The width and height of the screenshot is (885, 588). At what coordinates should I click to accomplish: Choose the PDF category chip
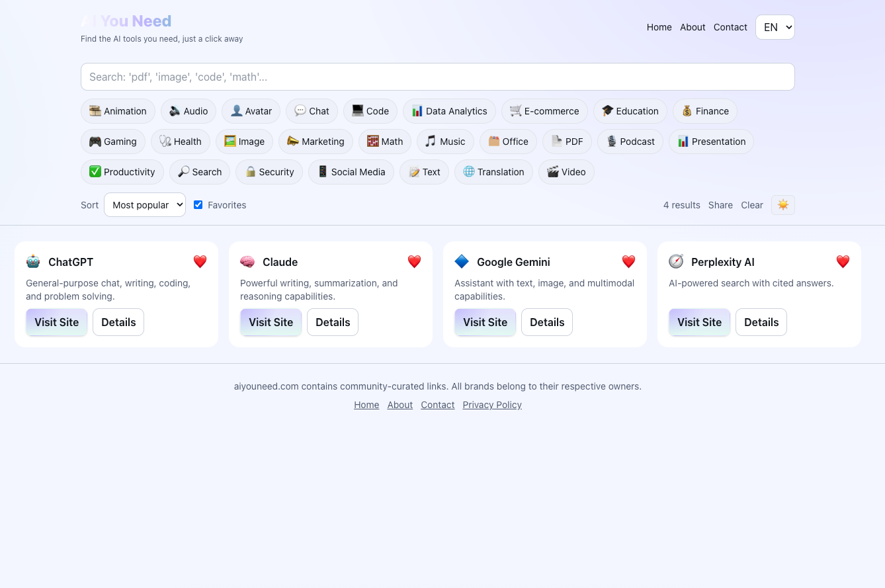pyautogui.click(x=567, y=142)
